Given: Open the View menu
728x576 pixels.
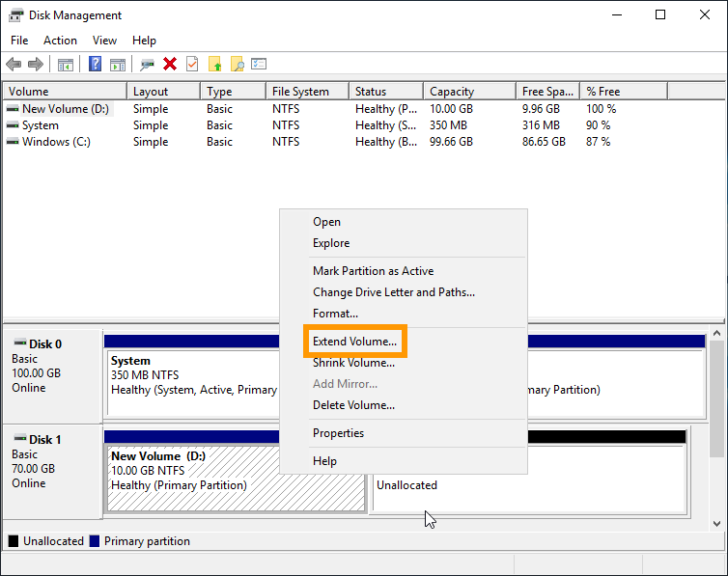Looking at the screenshot, I should pyautogui.click(x=104, y=41).
